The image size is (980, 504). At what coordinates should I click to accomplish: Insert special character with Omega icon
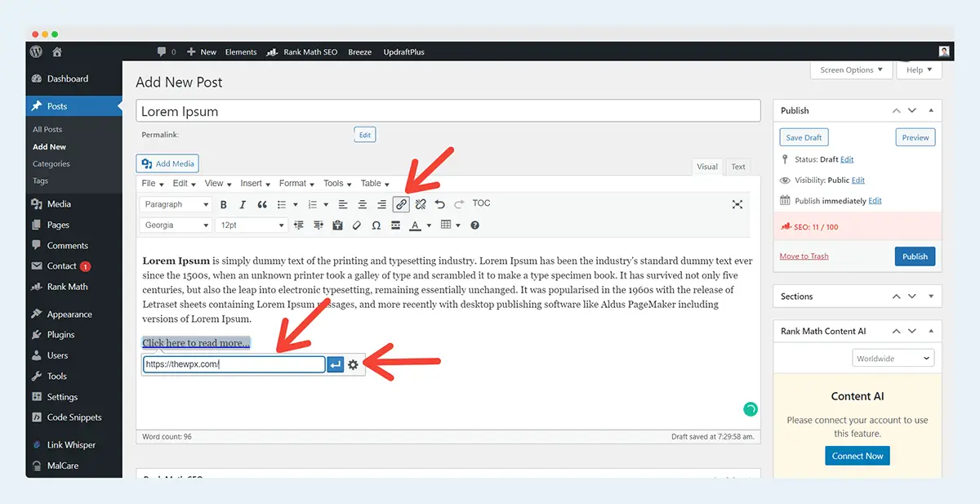click(376, 225)
